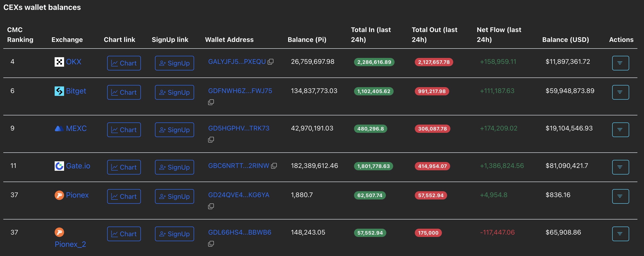This screenshot has width=644, height=256.
Task: Sign up for Gate.io exchange
Action: click(175, 167)
